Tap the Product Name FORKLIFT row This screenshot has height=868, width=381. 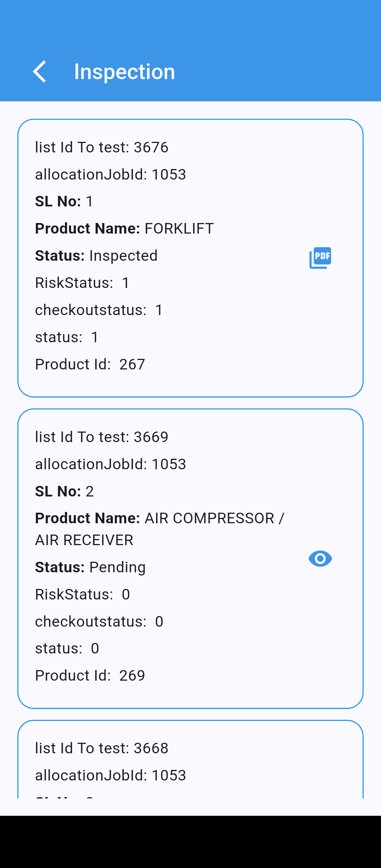[x=124, y=229]
